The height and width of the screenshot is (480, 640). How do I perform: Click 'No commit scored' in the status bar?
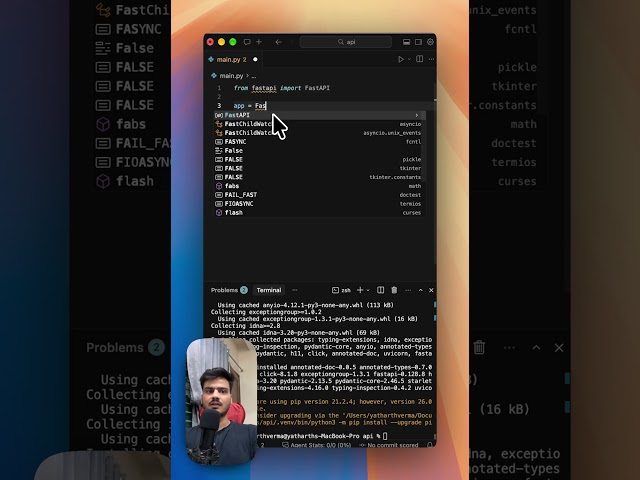point(389,445)
